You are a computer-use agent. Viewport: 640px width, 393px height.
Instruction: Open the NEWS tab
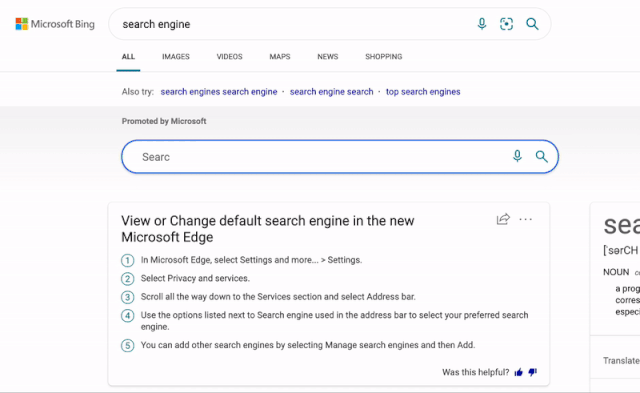328,57
